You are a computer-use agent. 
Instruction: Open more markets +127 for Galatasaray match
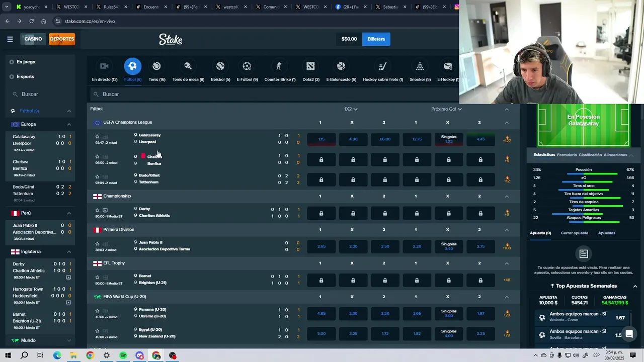point(507,139)
